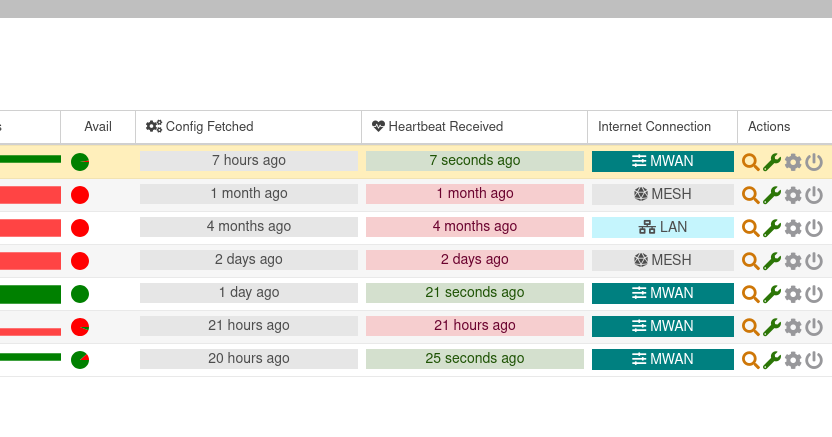Click the MESH badge in the 1 month ago row
This screenshot has height=437, width=832.
click(x=662, y=194)
